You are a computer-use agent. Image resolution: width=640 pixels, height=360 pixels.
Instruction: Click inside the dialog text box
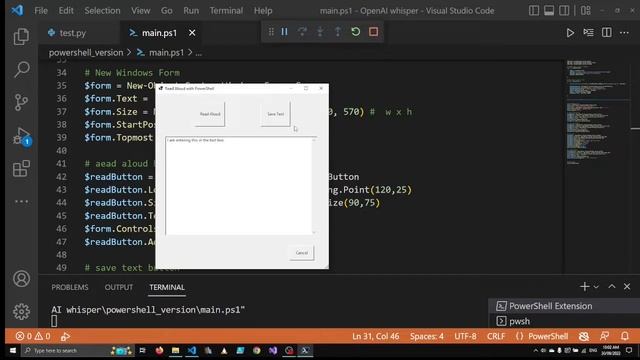pyautogui.click(x=239, y=186)
